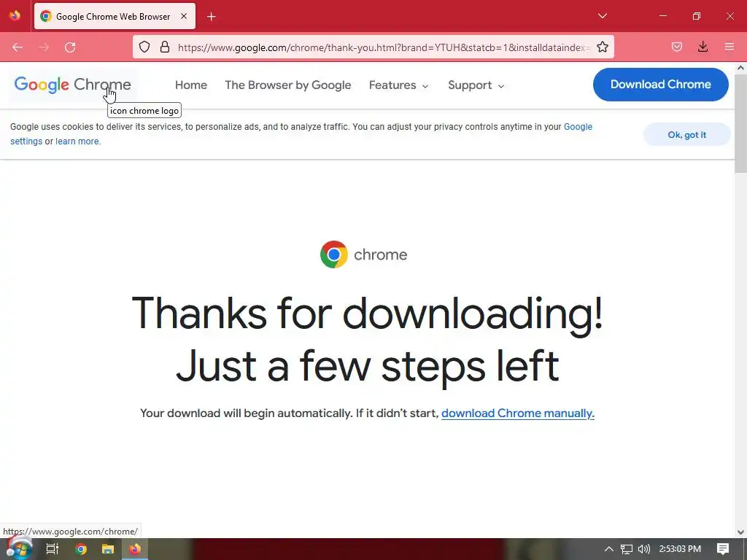Screen dimensions: 747x560
Task: Click the site security padlock icon
Action: tap(165, 47)
